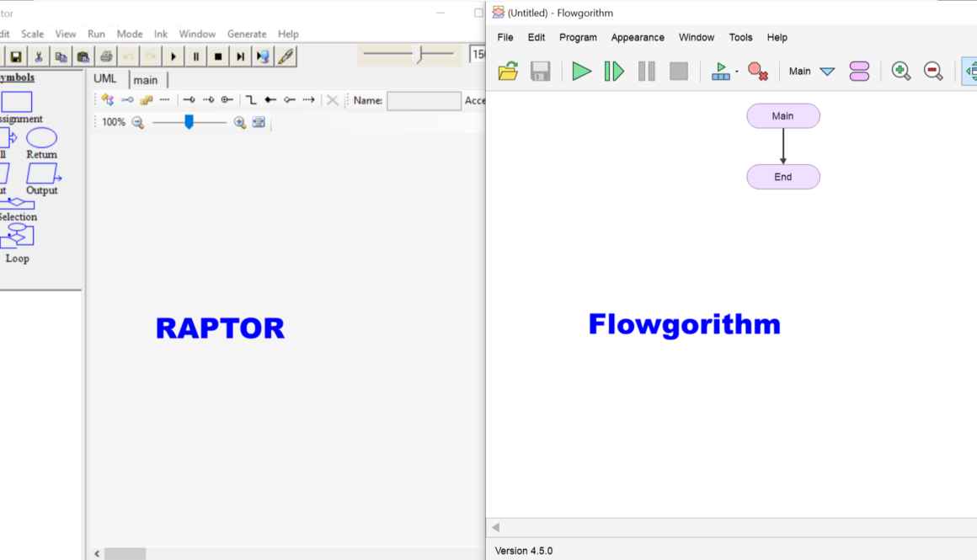977x560 pixels.
Task: Click the first UML toolbar class icon
Action: 108,99
